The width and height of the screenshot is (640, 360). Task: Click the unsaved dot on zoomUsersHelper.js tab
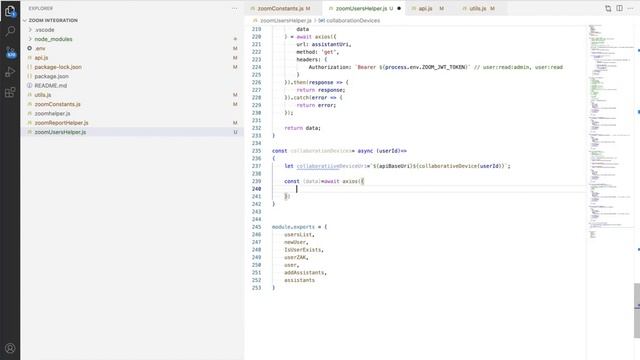click(399, 8)
